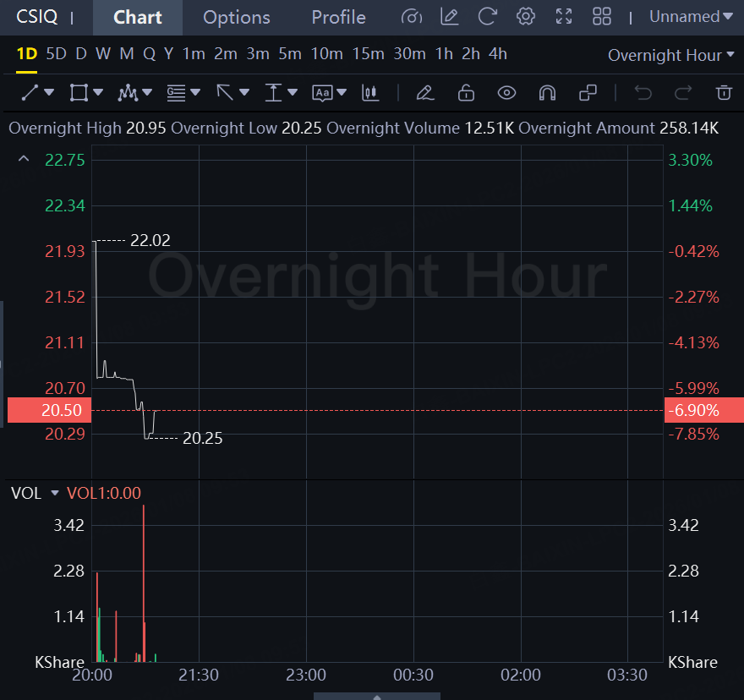Viewport: 744px width, 700px height.
Task: Toggle the lock drawings padlock icon
Action: [466, 92]
